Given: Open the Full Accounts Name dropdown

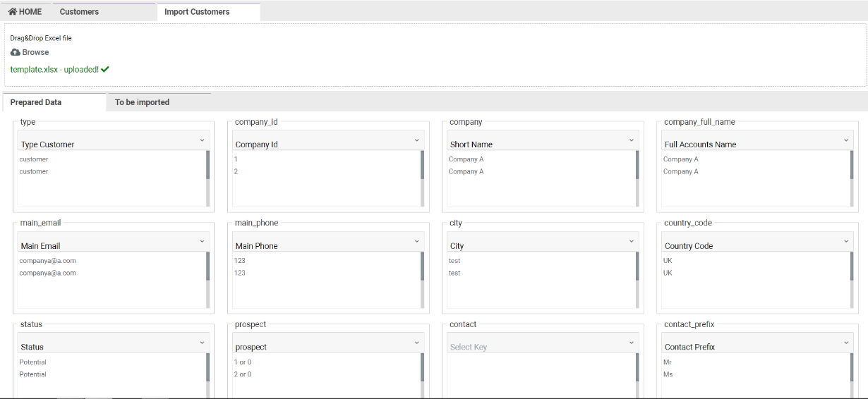Looking at the screenshot, I should coord(757,141).
